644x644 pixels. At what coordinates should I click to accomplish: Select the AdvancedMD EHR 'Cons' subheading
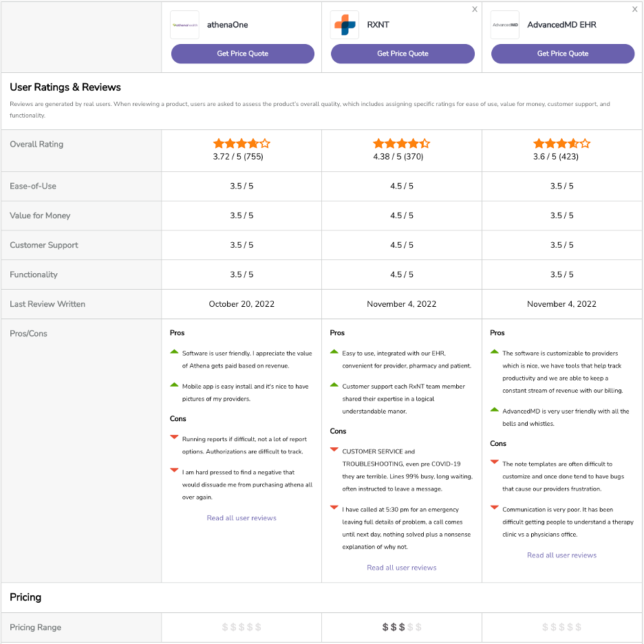(x=498, y=444)
